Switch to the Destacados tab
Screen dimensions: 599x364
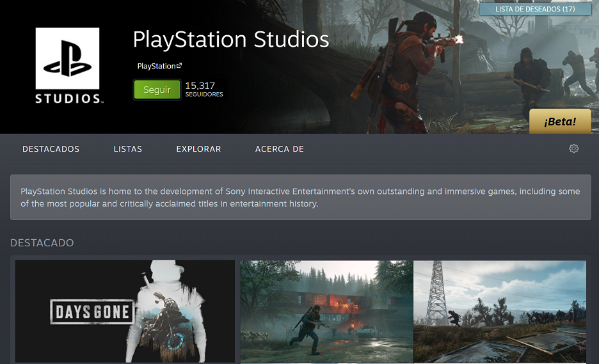click(x=51, y=149)
